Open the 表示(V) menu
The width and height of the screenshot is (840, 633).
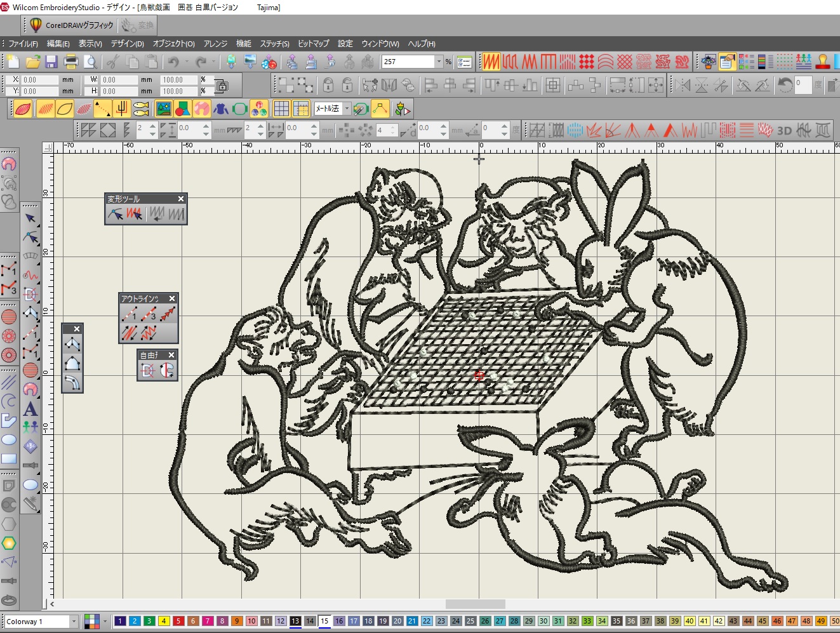click(90, 44)
